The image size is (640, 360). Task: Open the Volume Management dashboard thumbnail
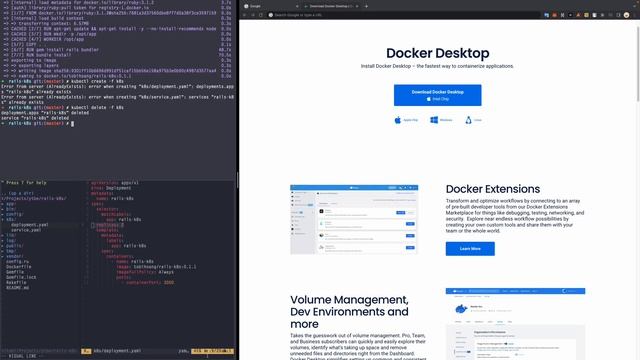tap(515, 324)
